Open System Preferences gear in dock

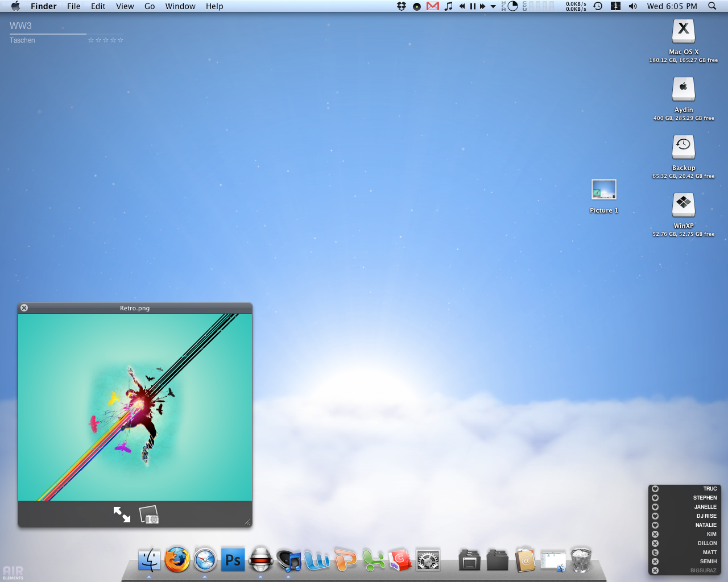[x=428, y=560]
